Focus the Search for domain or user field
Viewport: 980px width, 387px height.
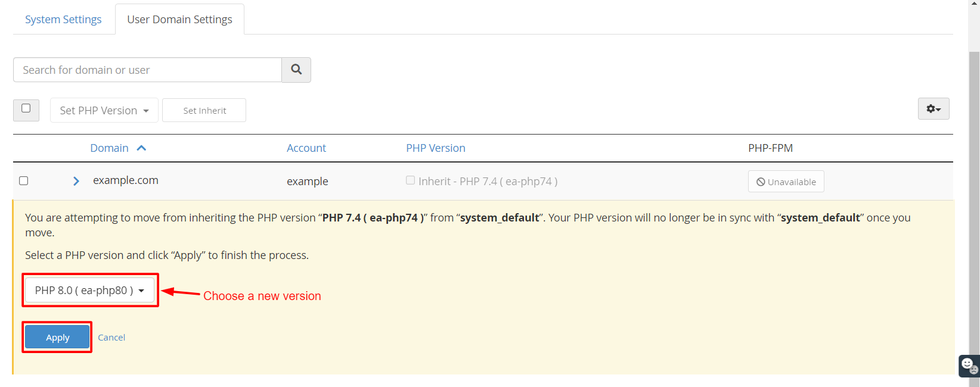pos(147,70)
